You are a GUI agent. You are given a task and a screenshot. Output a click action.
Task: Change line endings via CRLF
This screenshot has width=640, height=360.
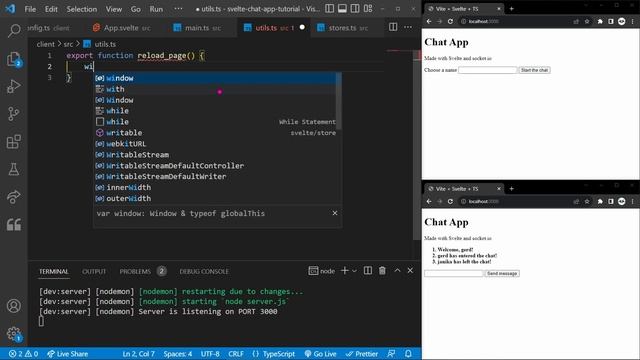point(236,354)
